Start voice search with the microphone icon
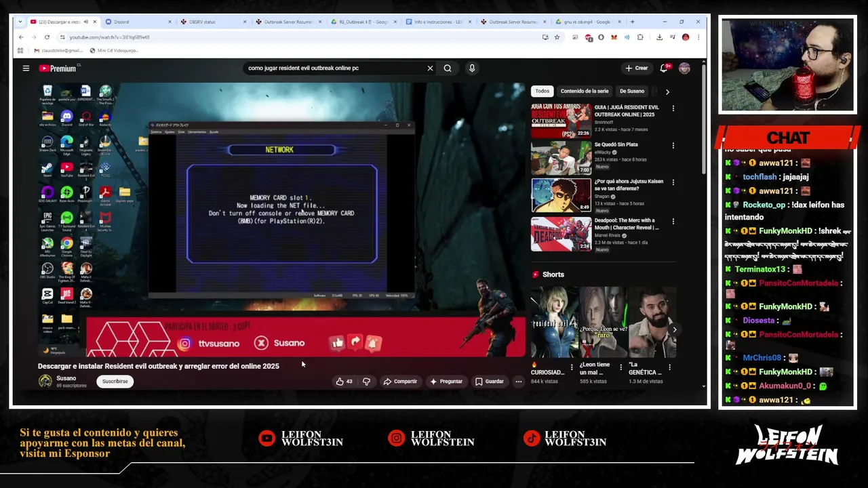This screenshot has width=868, height=488. (472, 68)
